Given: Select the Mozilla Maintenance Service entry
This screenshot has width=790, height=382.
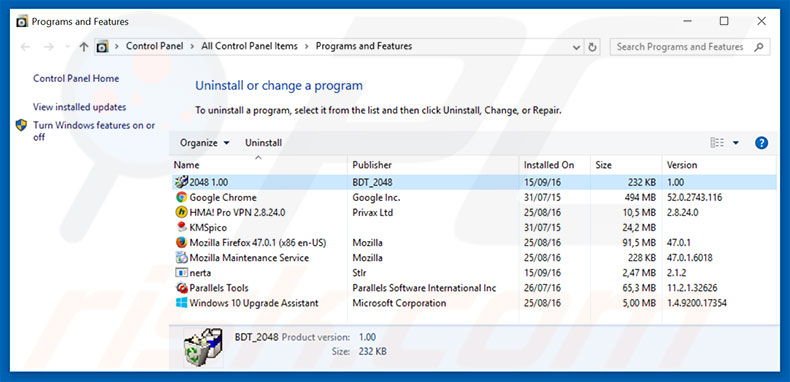Looking at the screenshot, I should 249,258.
